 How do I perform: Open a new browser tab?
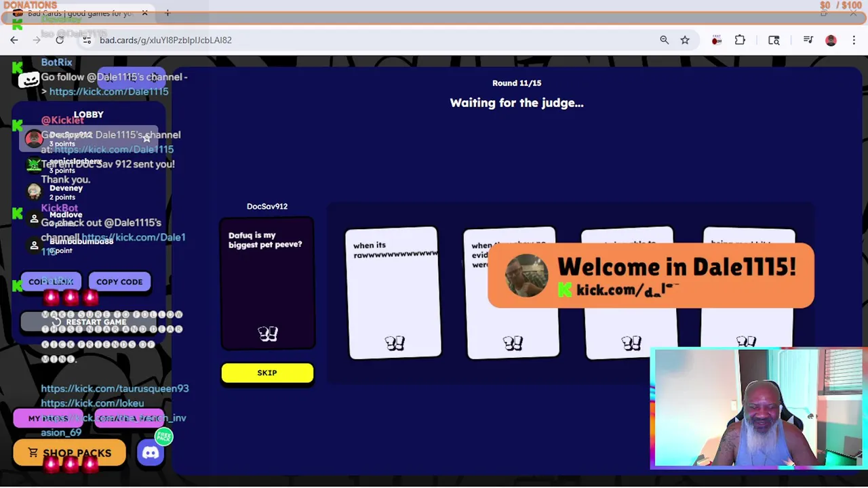(167, 13)
